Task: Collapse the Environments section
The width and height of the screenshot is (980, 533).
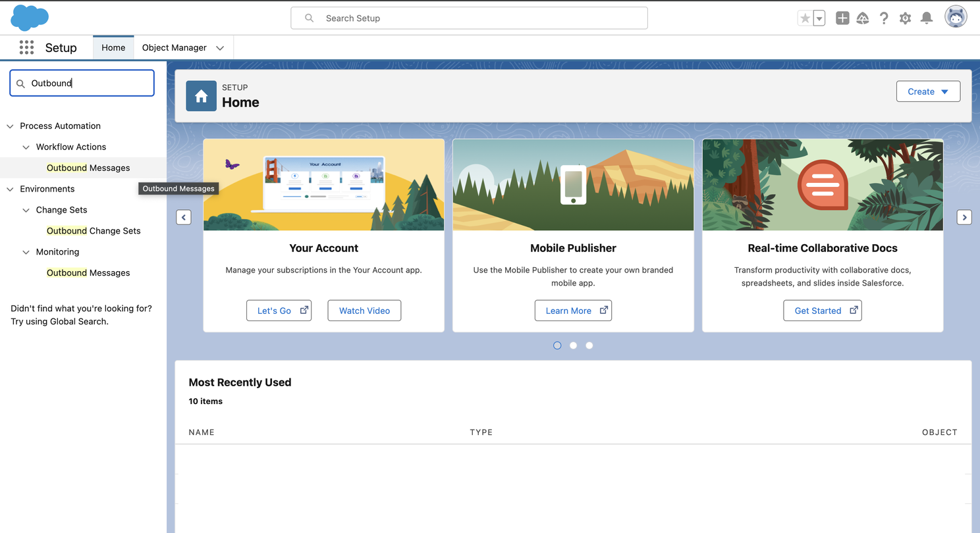Action: (10, 189)
